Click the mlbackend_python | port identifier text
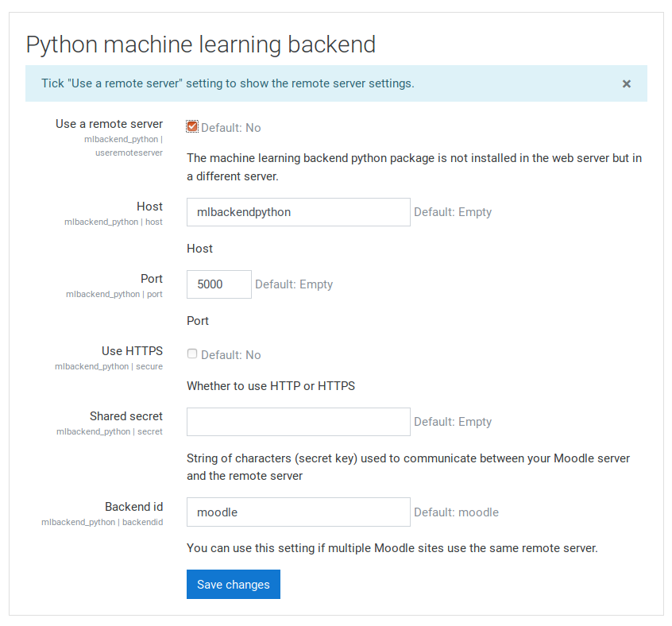Viewport: 672px width, 626px height. (x=114, y=294)
